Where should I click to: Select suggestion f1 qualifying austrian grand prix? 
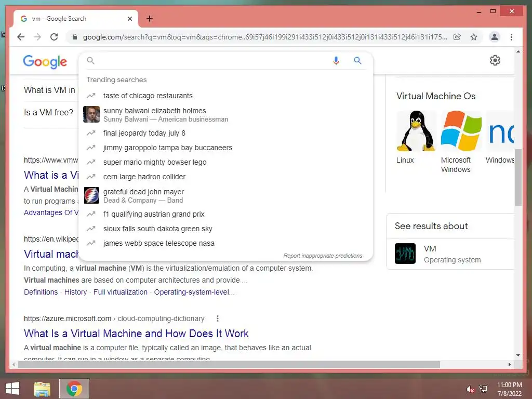tap(225, 214)
